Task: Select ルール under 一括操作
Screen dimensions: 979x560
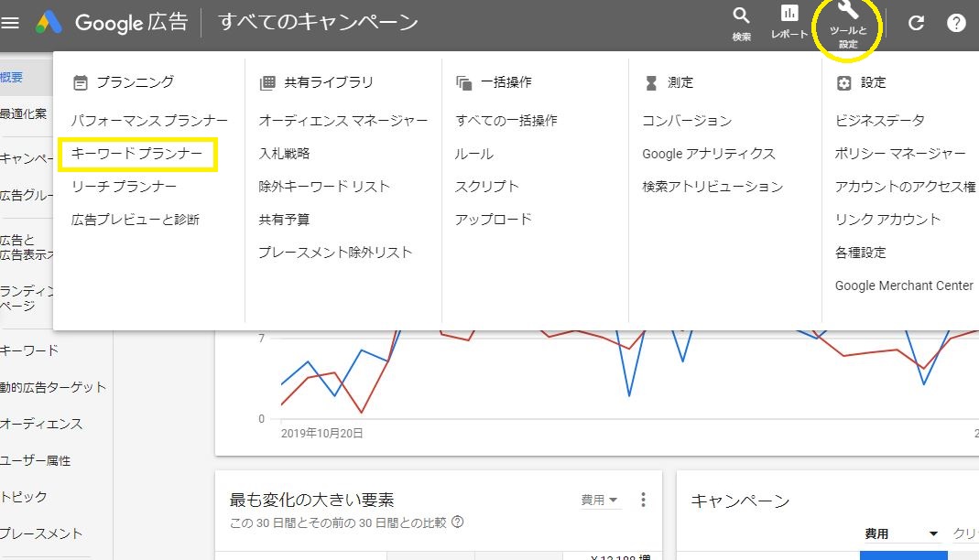Action: tap(473, 154)
